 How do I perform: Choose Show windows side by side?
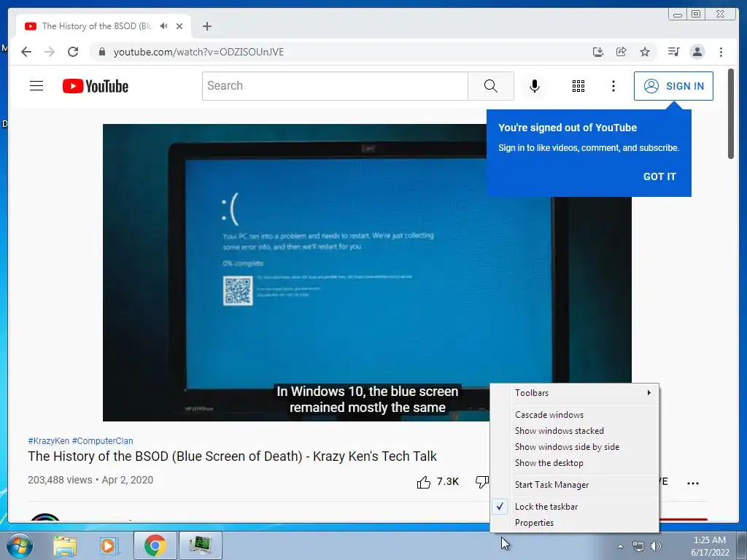(x=575, y=447)
